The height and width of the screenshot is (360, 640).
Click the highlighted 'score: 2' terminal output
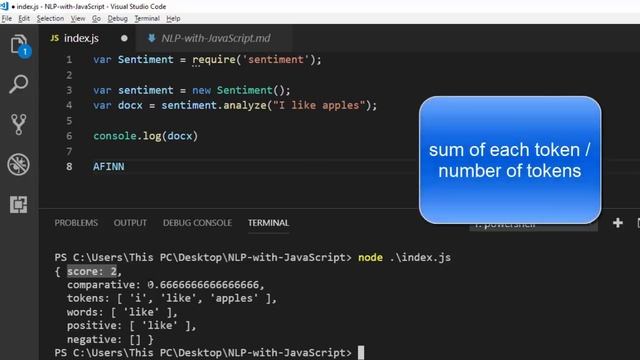(x=92, y=271)
